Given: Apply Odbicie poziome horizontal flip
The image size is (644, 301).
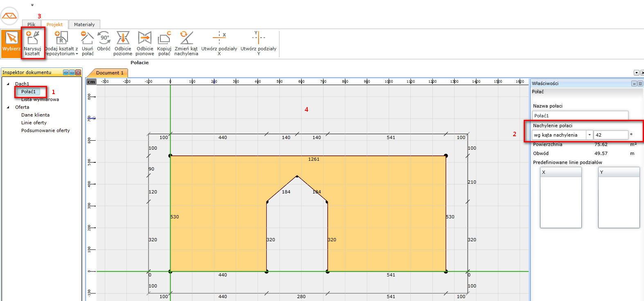Looking at the screenshot, I should (123, 43).
